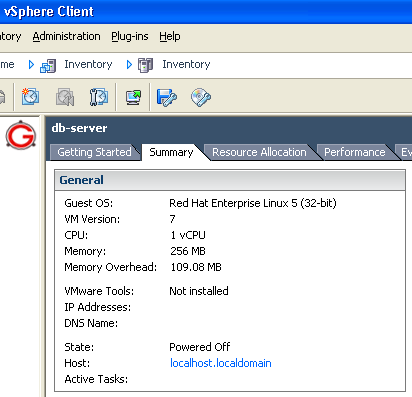Click the VM Version label
This screenshot has width=412, height=397.
[92, 219]
